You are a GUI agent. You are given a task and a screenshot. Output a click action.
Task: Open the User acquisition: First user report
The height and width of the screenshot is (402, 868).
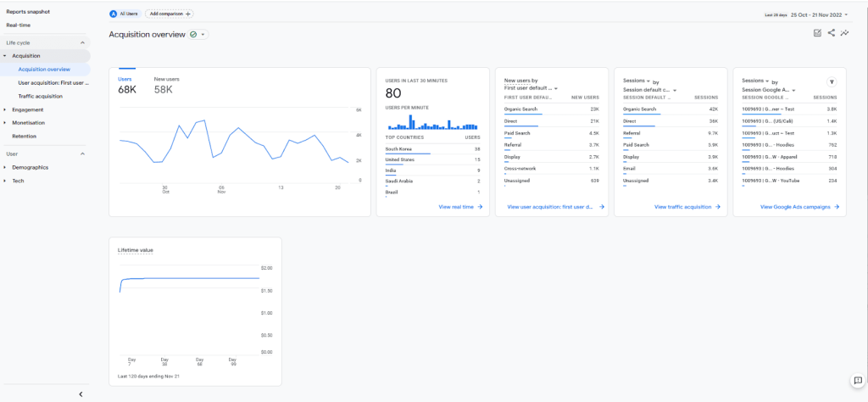(53, 82)
